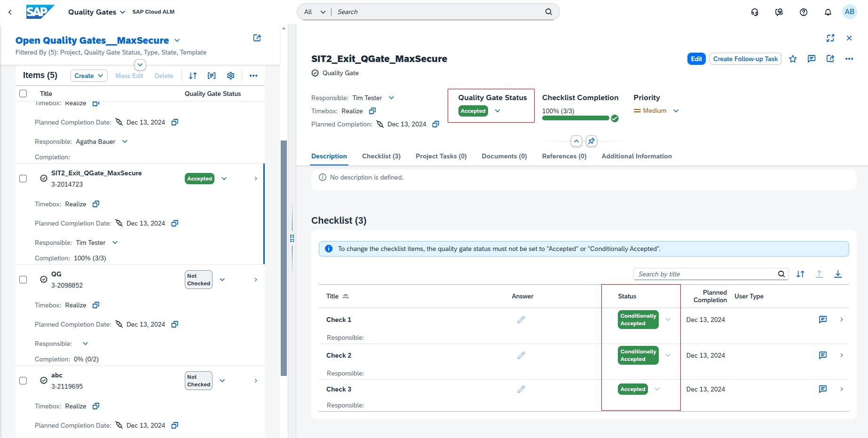
Task: Open the Quality Gate Status dropdown arrow
Action: pyautogui.click(x=497, y=111)
